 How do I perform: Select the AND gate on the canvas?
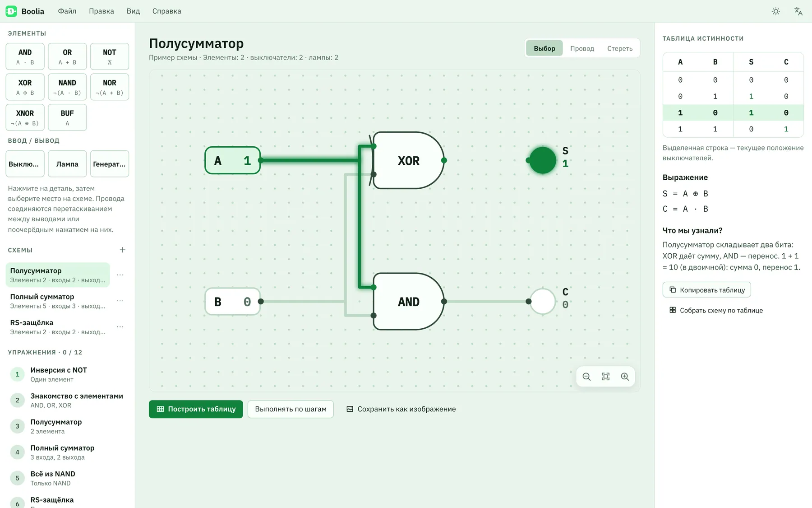point(408,302)
